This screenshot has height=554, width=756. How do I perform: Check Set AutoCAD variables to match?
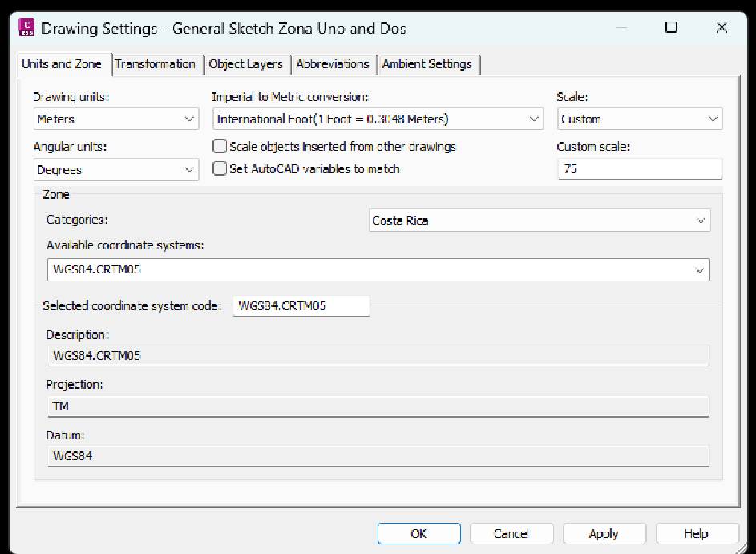point(220,169)
